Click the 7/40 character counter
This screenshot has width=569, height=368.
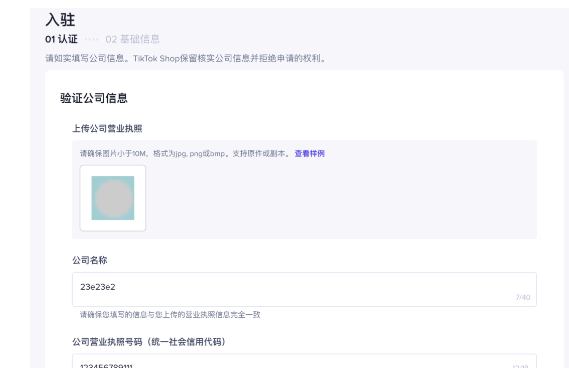[523, 297]
